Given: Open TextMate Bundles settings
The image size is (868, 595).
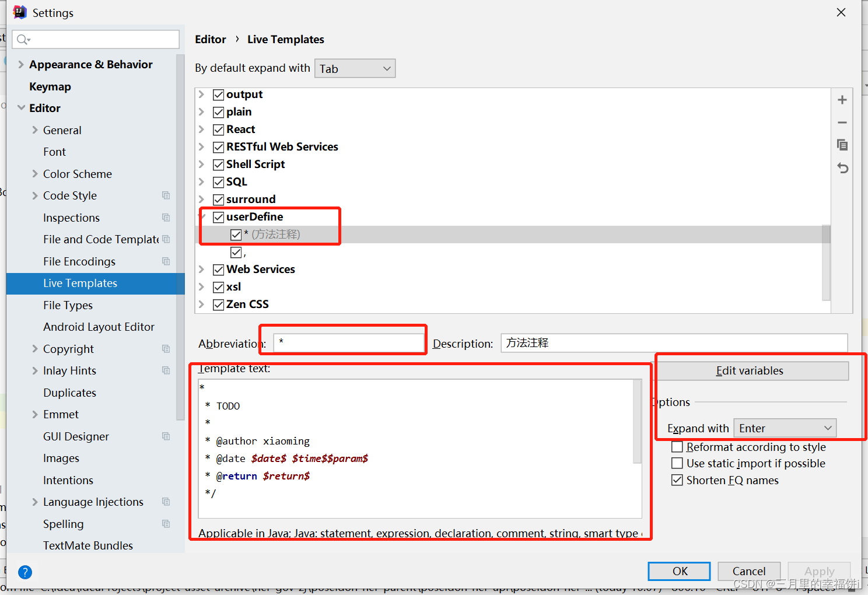Looking at the screenshot, I should pos(88,545).
